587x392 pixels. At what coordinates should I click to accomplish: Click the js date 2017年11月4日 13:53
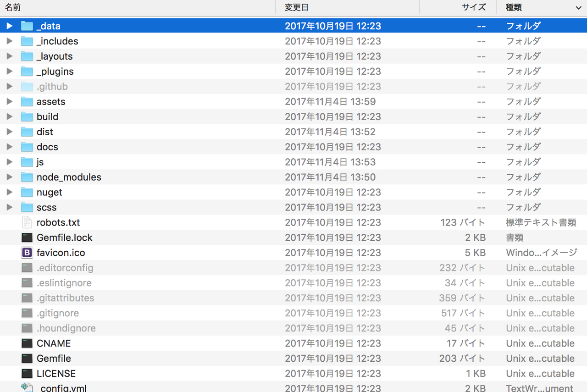coord(330,162)
